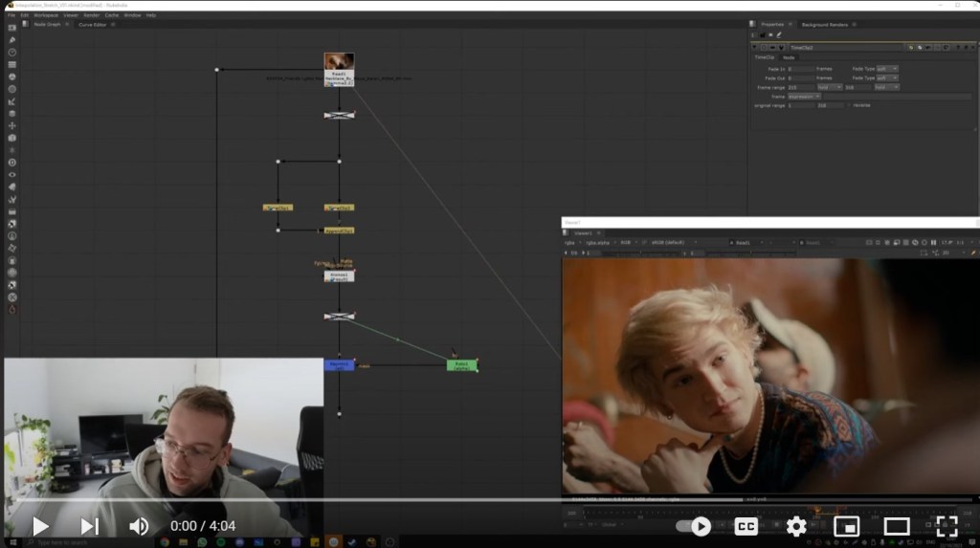Open the Channel nodes stacked-lines icon
The image size is (980, 548).
(x=11, y=64)
